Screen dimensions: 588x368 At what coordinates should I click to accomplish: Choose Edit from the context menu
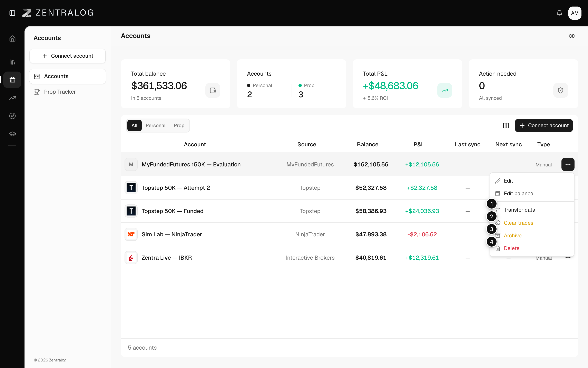click(532, 181)
